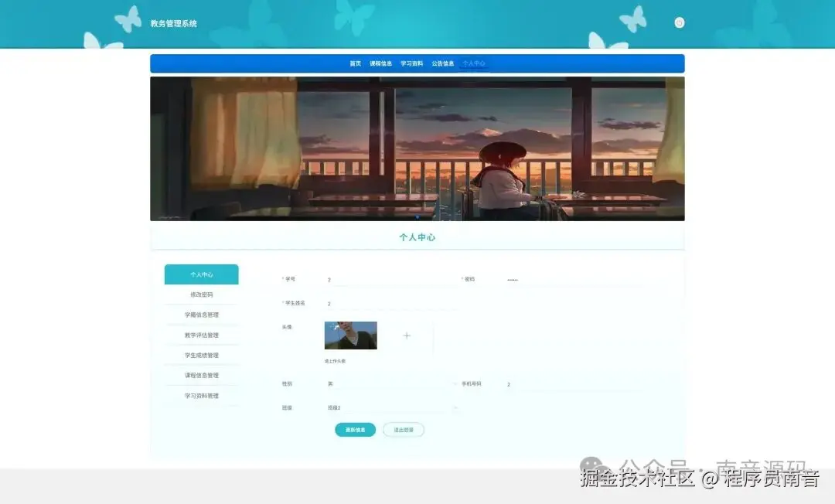835x504 pixels.
Task: Select the 个人中心 tab in the navbar
Action: (473, 63)
